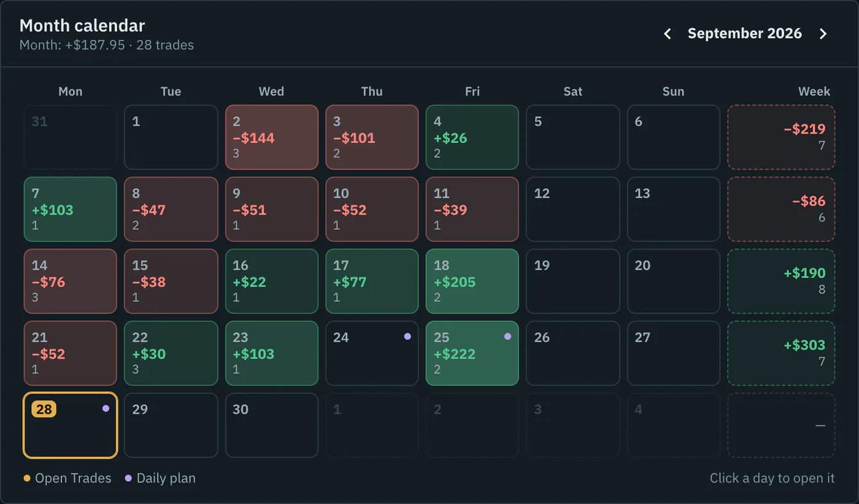This screenshot has height=504, width=859.
Task: Click September 17 with +$77
Action: (x=372, y=281)
